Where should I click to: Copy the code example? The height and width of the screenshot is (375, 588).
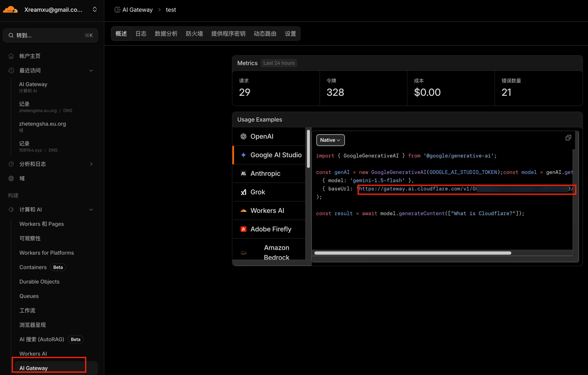point(568,138)
